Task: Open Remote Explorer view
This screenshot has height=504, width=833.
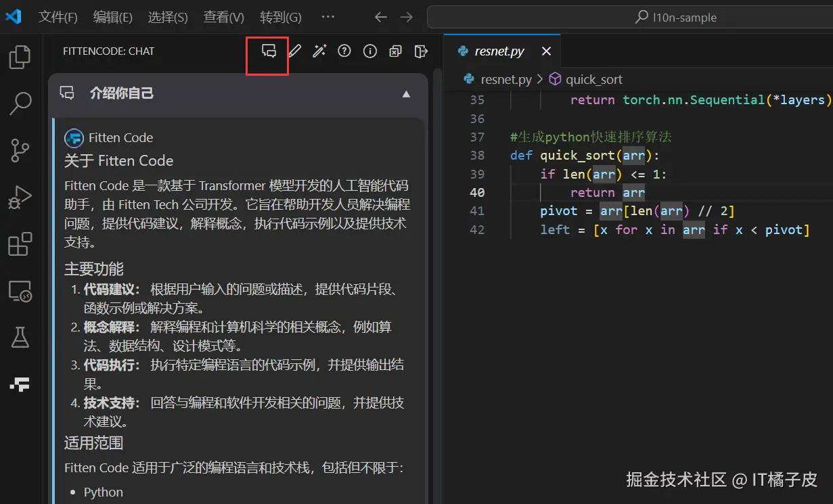Action: pyautogui.click(x=20, y=291)
